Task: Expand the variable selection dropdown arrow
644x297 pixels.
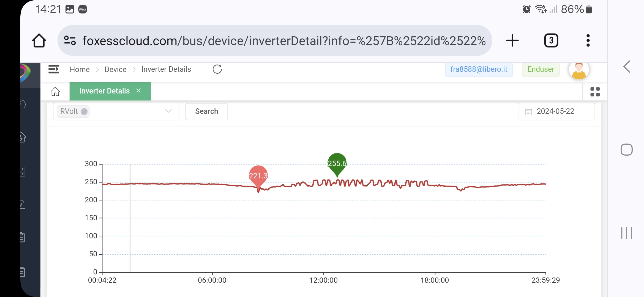Action: coord(168,111)
